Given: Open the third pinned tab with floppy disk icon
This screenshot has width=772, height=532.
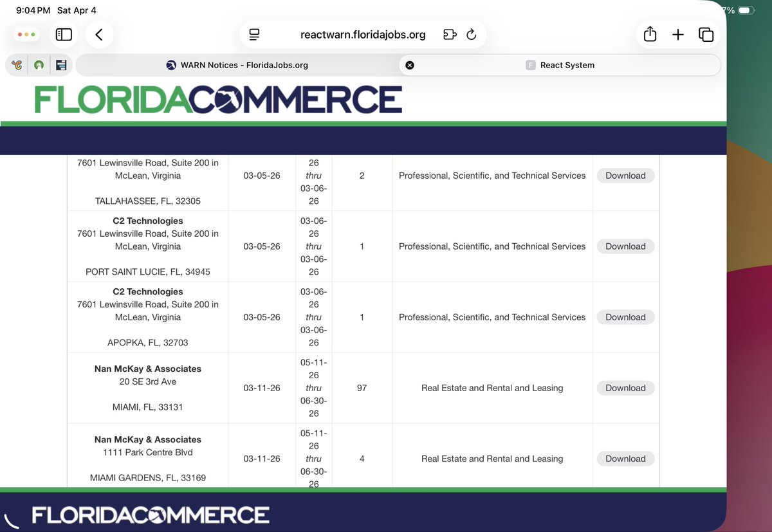Looking at the screenshot, I should pos(61,65).
